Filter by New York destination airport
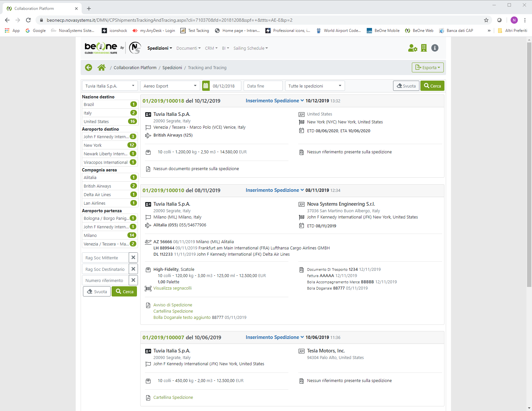532x411 pixels. click(x=110, y=145)
